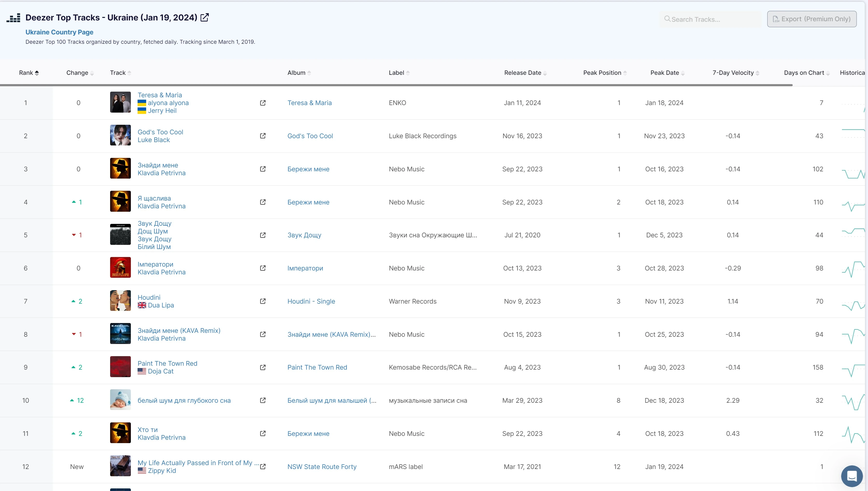Open external link icon for Houdini track
The height and width of the screenshot is (491, 868).
[x=263, y=301]
